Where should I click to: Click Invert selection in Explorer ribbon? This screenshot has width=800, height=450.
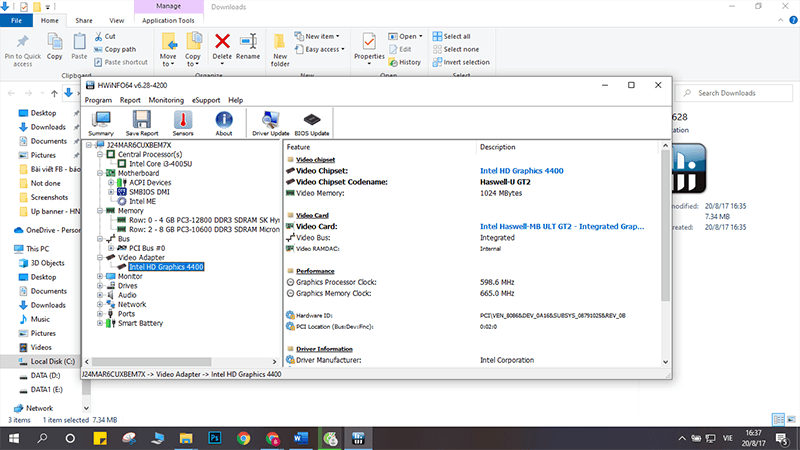461,62
